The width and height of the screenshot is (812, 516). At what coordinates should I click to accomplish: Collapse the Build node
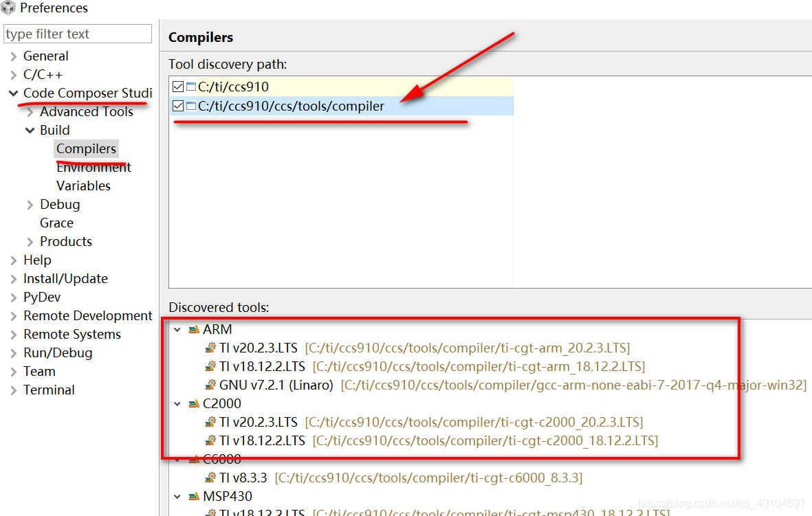30,131
